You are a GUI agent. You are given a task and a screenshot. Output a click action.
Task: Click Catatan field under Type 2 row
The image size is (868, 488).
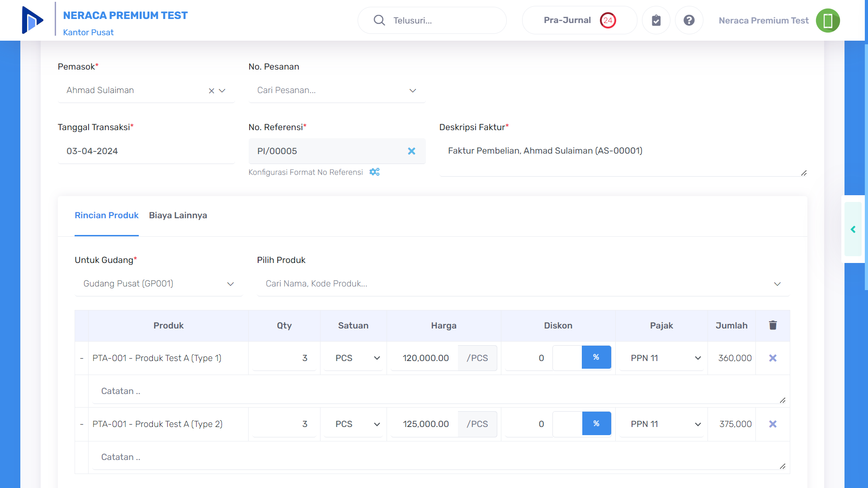439,457
